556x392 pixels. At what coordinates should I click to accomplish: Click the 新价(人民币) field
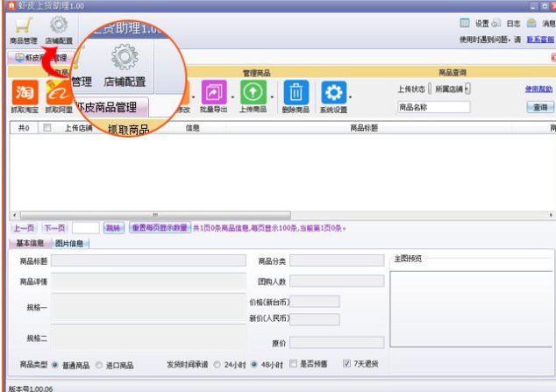pos(315,319)
